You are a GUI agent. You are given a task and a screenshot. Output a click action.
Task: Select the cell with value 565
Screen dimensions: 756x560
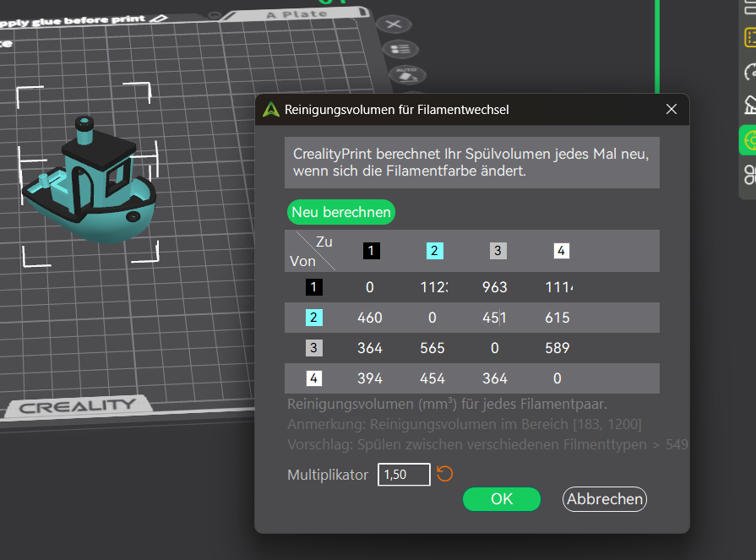tap(432, 348)
